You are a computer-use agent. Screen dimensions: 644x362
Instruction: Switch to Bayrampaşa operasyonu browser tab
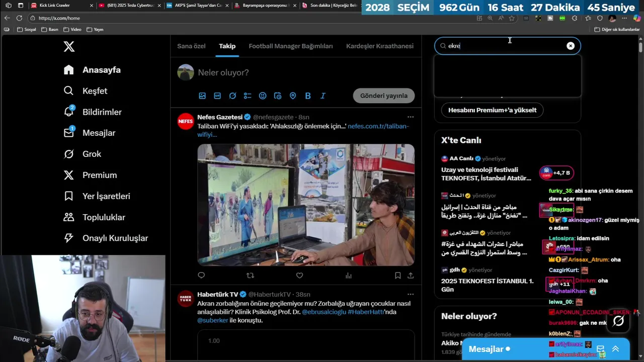[265, 6]
